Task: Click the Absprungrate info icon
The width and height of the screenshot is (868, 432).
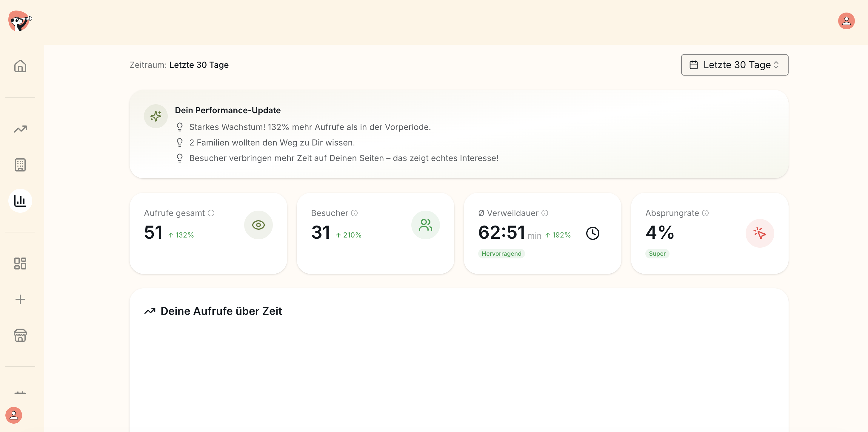Action: (705, 213)
